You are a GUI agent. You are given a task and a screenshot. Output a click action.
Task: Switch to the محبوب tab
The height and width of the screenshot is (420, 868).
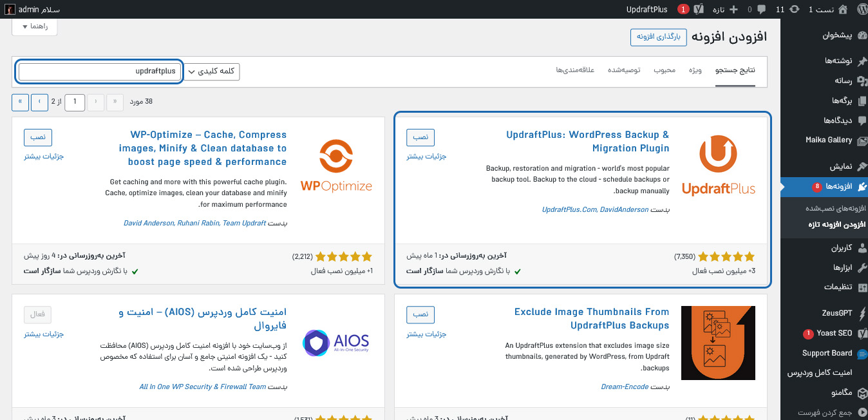665,70
